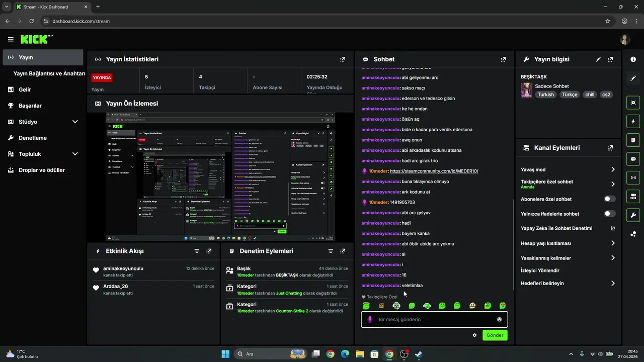Viewport: 644px width, 362px height.
Task: Open Yapay Zeka ile Sohbet Denetimi
Action: [568, 228]
